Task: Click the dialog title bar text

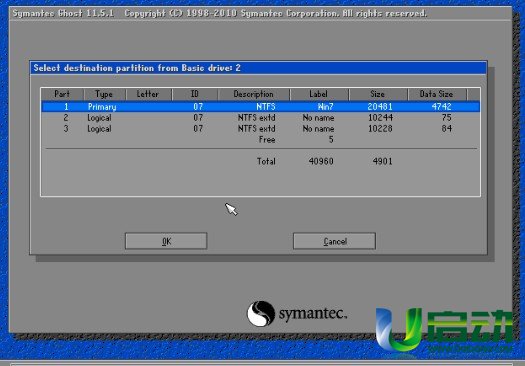Action: click(137, 68)
